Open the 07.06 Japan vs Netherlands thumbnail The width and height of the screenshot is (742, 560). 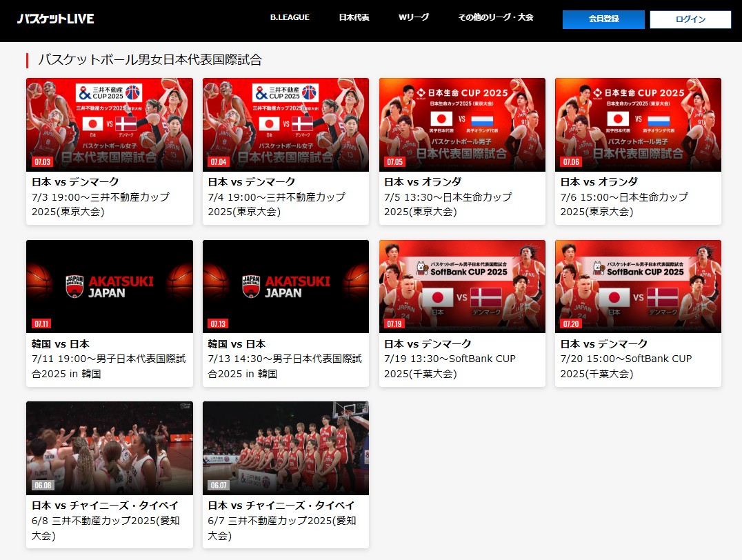[x=639, y=125]
